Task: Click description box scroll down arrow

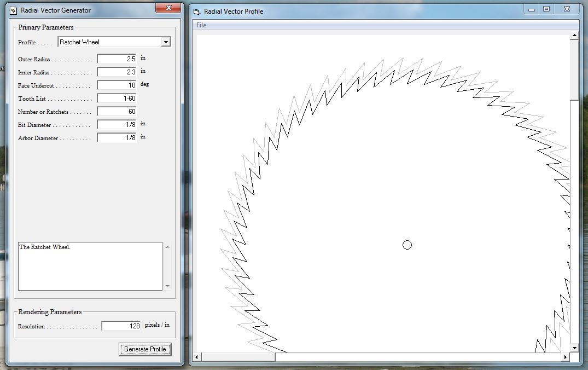Action: (x=167, y=286)
